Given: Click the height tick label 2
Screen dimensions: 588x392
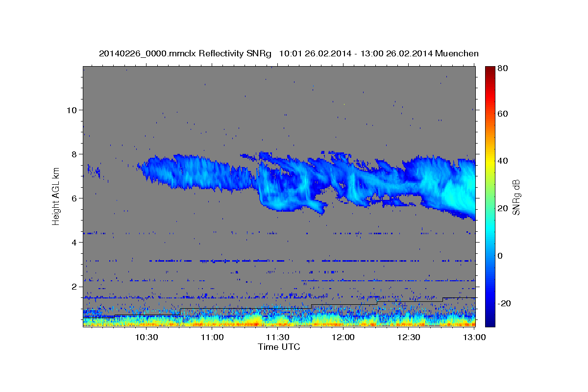Looking at the screenshot, I should coord(74,286).
